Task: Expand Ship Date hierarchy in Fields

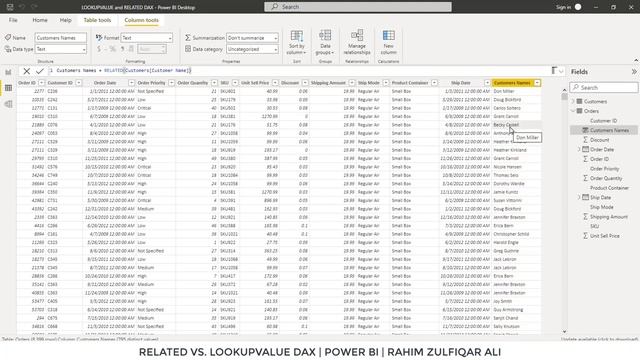Action: click(579, 197)
